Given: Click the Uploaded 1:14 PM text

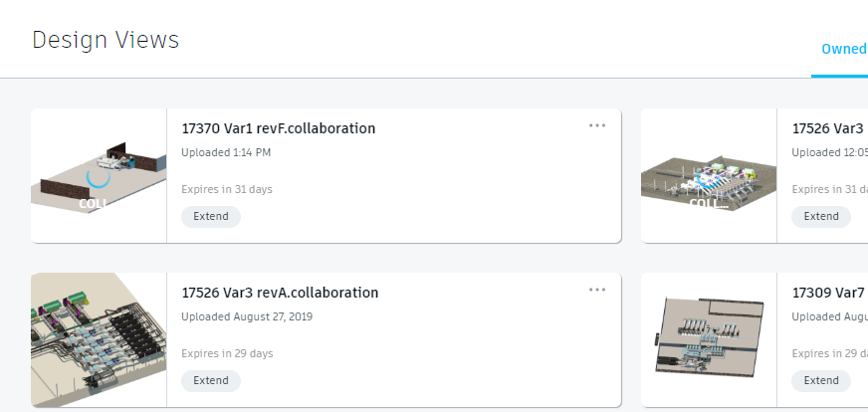Looking at the screenshot, I should pyautogui.click(x=226, y=152).
